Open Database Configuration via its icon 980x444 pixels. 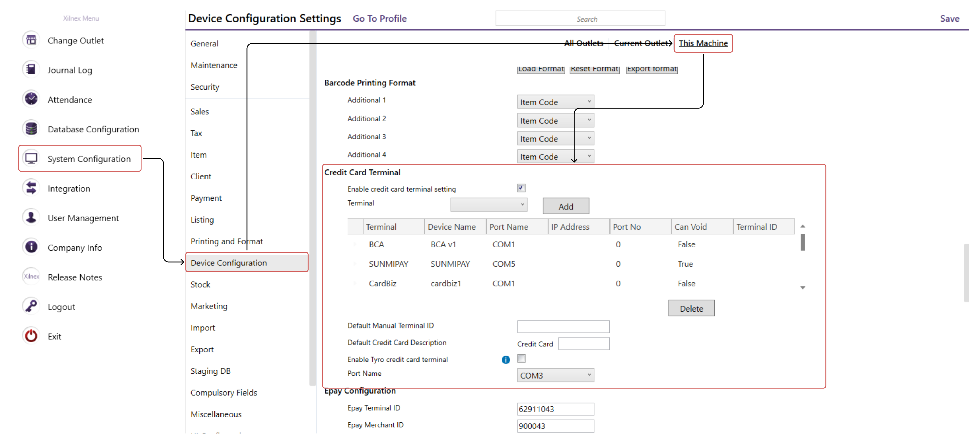[x=31, y=129]
